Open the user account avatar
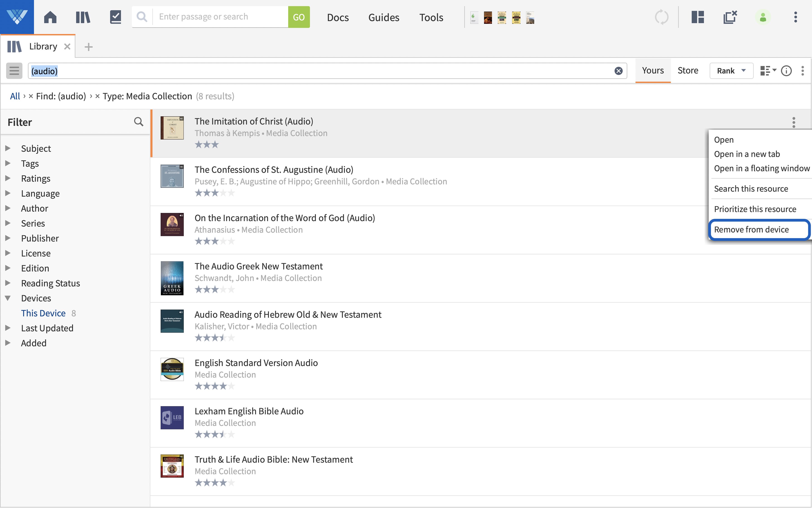 [763, 17]
